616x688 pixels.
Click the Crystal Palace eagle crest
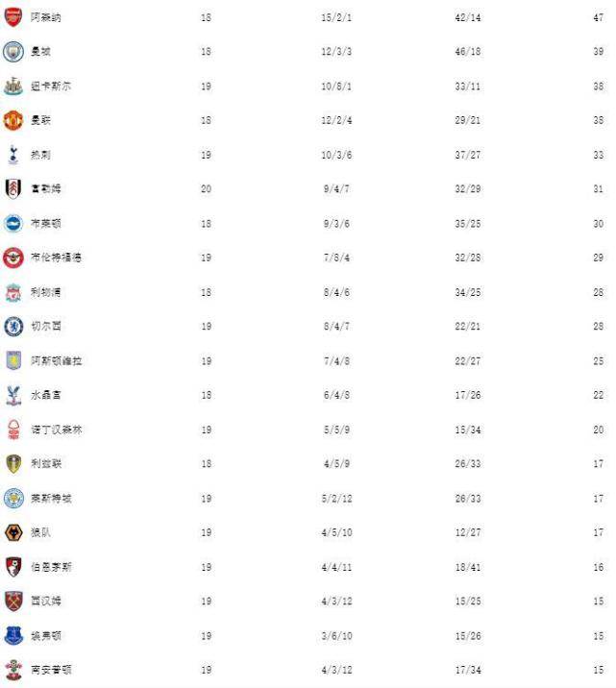(x=13, y=395)
